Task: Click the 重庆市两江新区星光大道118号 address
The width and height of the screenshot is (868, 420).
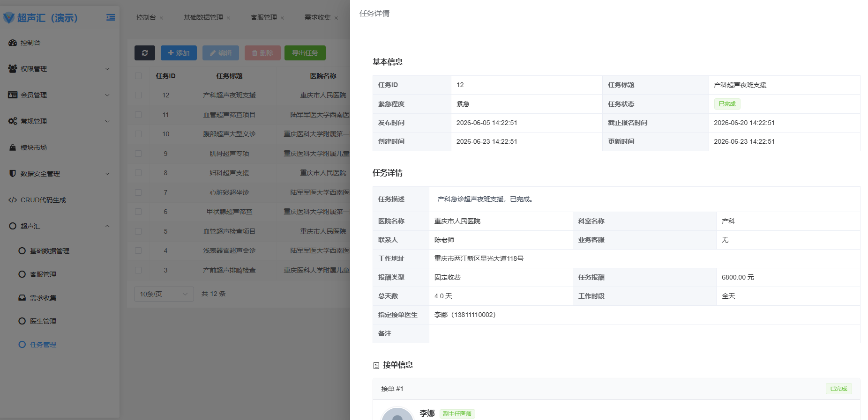Action: tap(479, 258)
